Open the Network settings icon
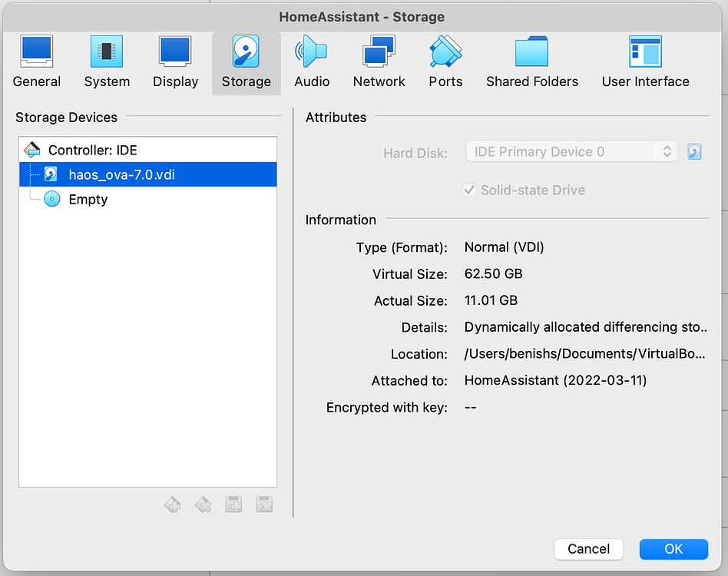 coord(379,51)
